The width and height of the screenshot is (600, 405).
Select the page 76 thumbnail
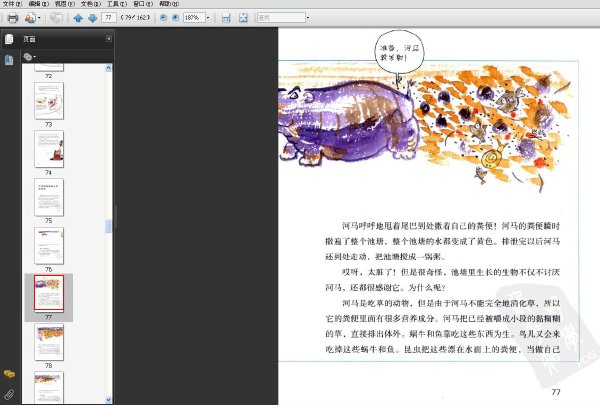[x=49, y=245]
